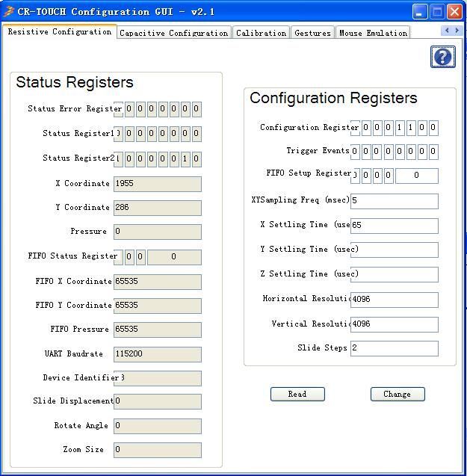
Task: Toggle last bit of Configuration Register
Action: (x=433, y=128)
